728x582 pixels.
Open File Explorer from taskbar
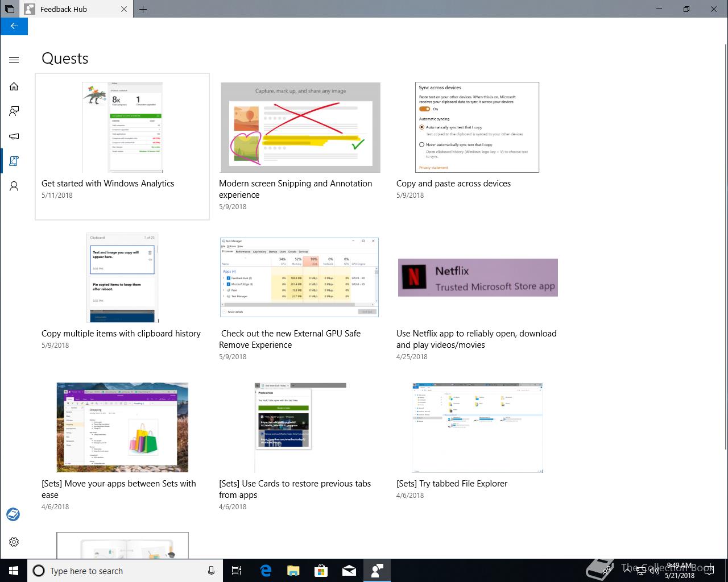pyautogui.click(x=293, y=571)
